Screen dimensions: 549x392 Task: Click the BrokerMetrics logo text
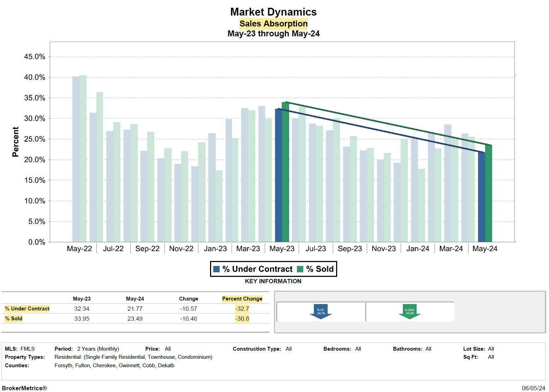pyautogui.click(x=24, y=388)
